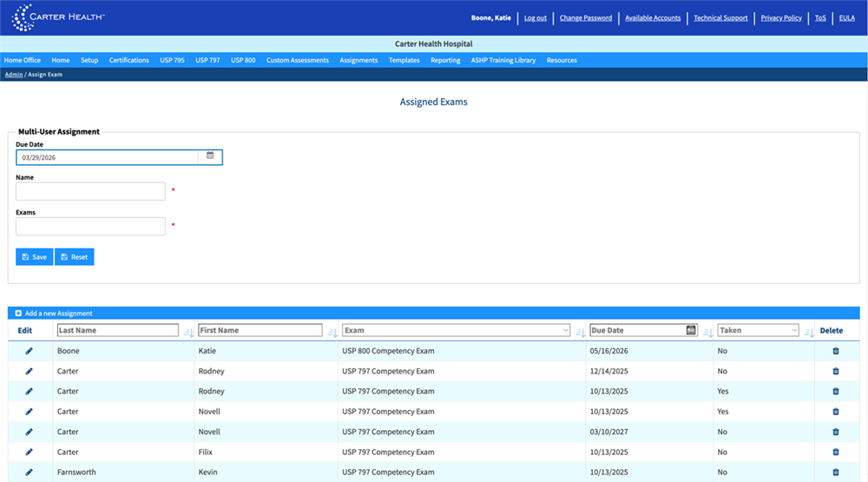
Task: Click trash icon for Filix Carter row
Action: [x=836, y=452]
